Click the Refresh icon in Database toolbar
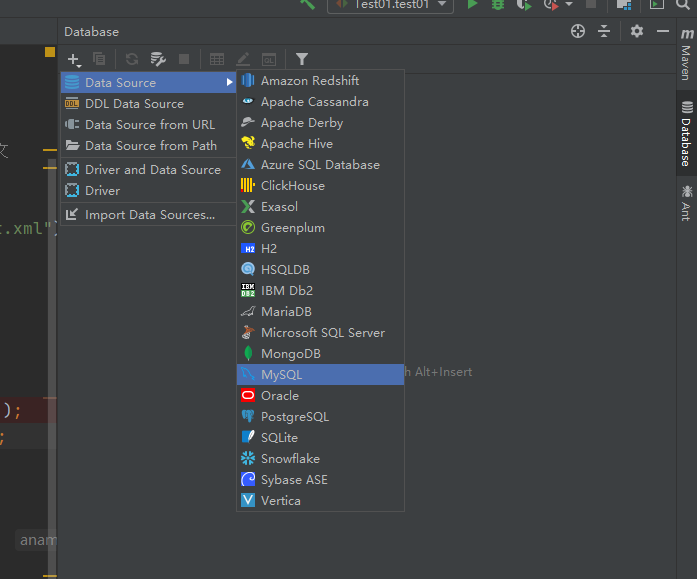This screenshot has height=579, width=697. click(x=132, y=59)
